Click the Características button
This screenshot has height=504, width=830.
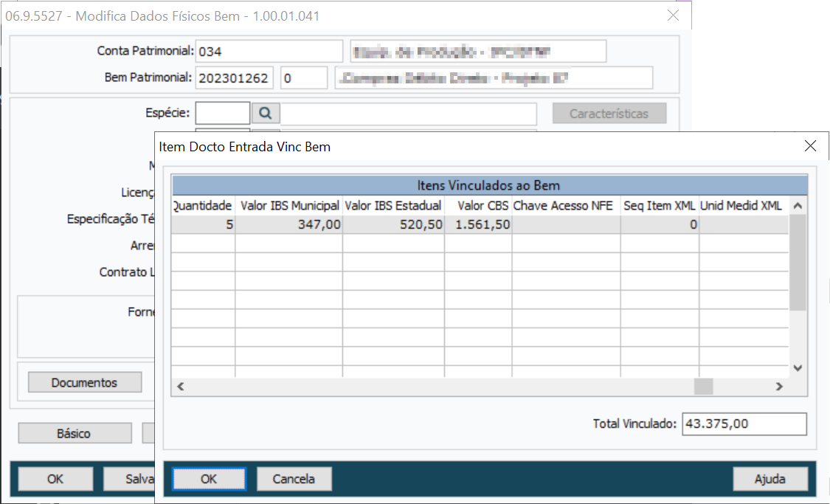coord(609,114)
